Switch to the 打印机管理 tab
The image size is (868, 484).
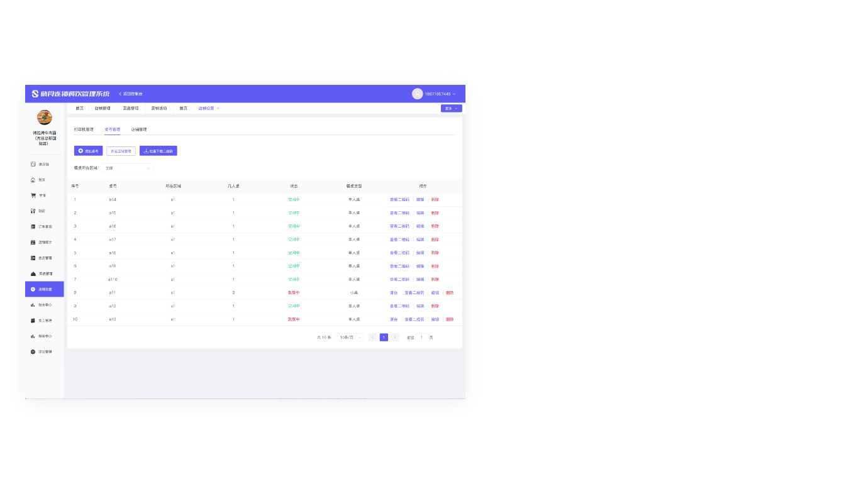84,129
